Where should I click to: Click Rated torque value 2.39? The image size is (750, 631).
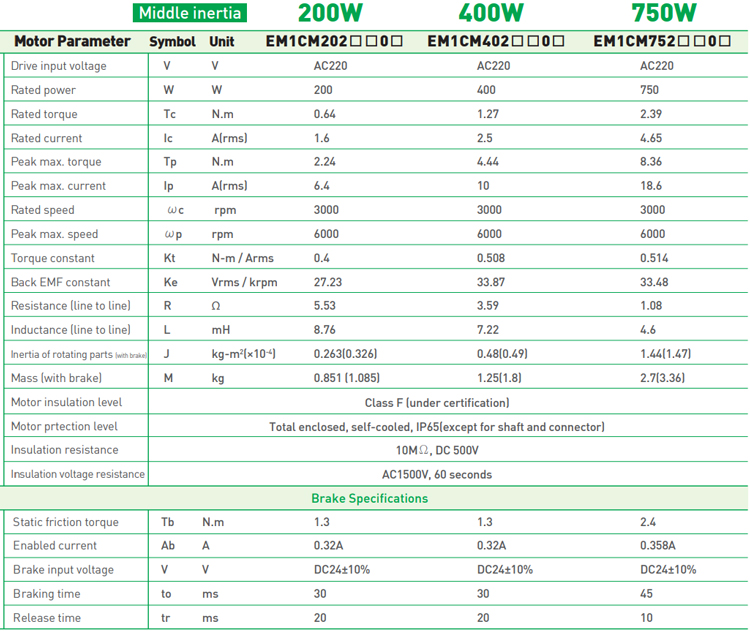click(651, 114)
